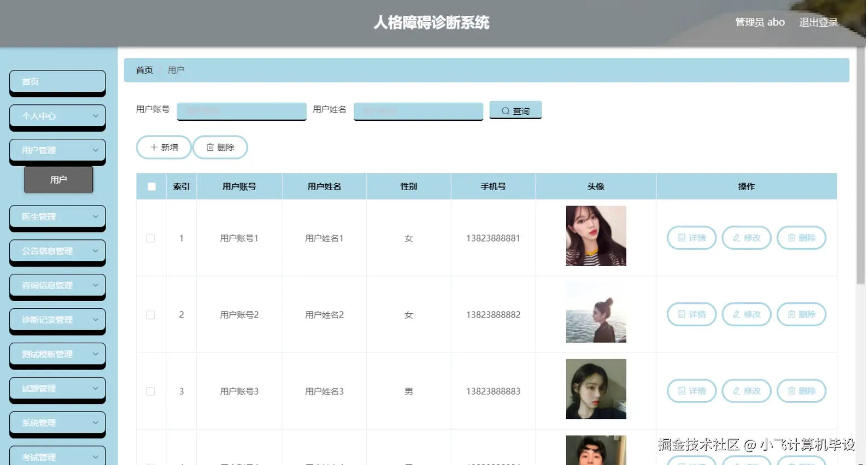This screenshot has height=465, width=868.
Task: Click phone number 13823888882
Action: [493, 315]
